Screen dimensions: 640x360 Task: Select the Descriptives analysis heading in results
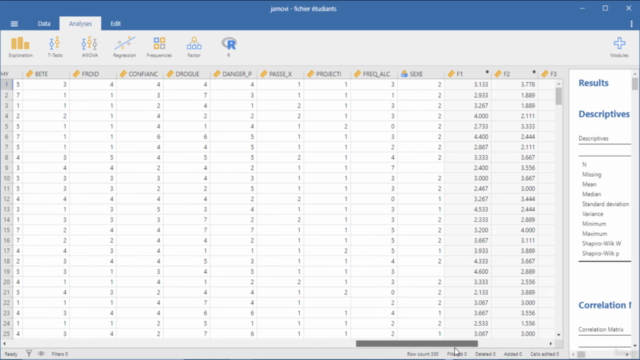tap(604, 114)
